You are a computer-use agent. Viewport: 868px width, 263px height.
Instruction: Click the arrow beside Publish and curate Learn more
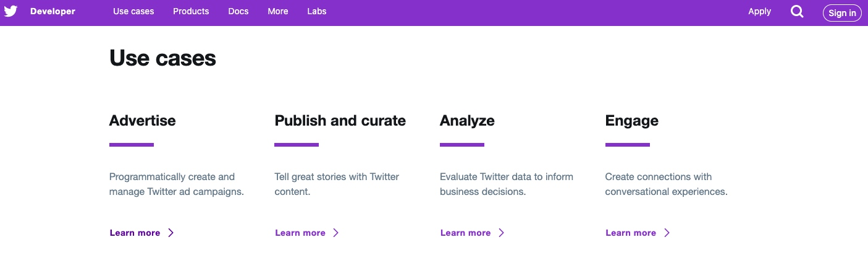(x=336, y=233)
